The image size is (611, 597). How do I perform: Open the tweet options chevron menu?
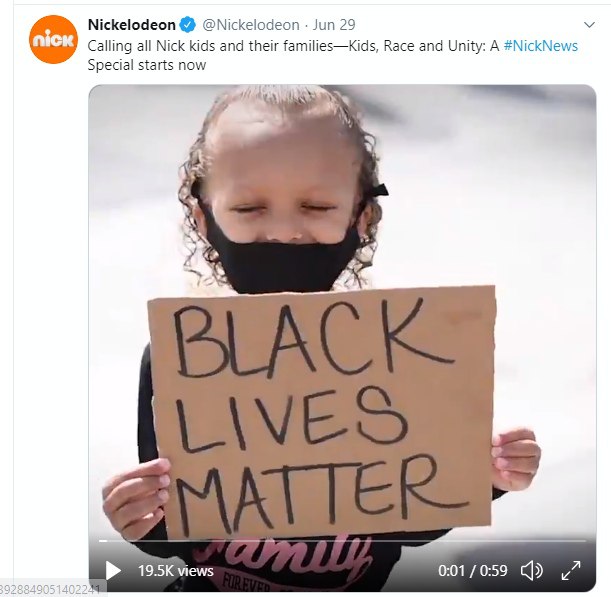[589, 25]
